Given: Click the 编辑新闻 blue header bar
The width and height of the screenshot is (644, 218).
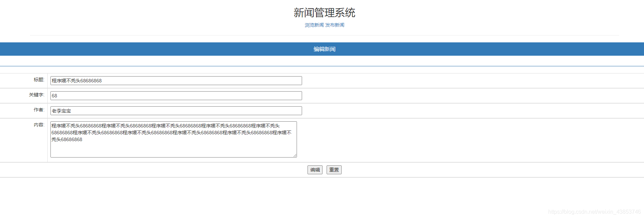Looking at the screenshot, I should click(x=322, y=49).
